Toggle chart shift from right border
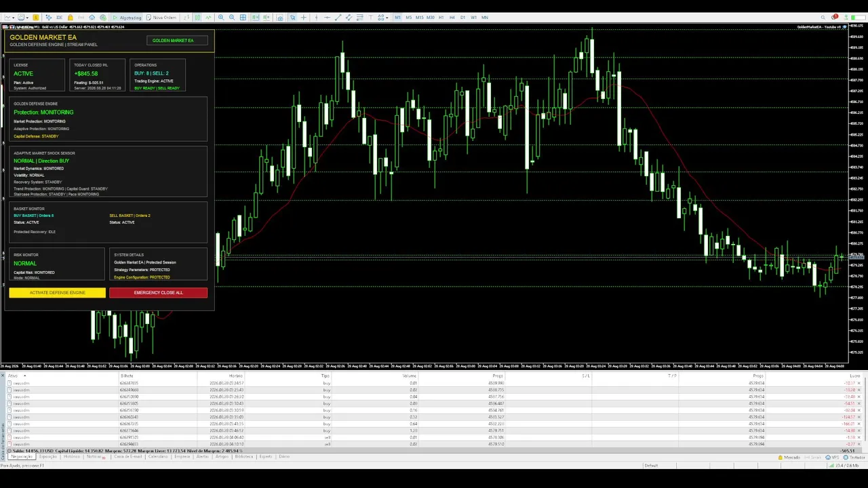 265,17
